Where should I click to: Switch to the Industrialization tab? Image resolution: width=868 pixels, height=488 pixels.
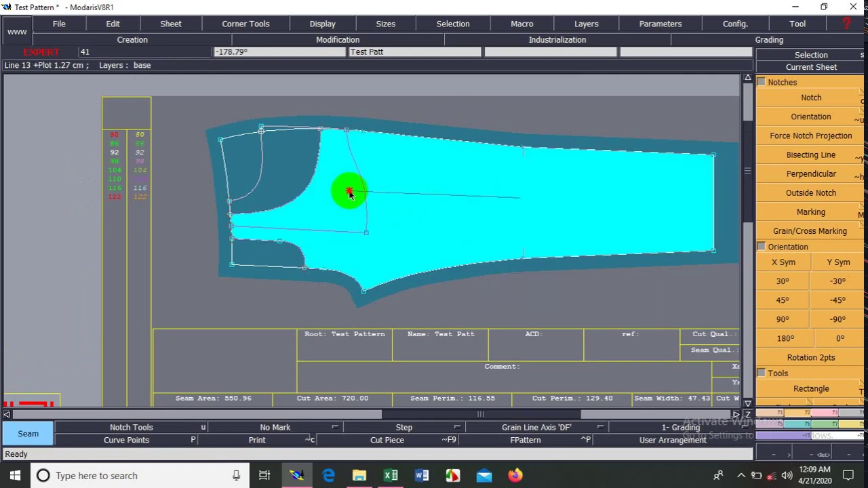[557, 40]
